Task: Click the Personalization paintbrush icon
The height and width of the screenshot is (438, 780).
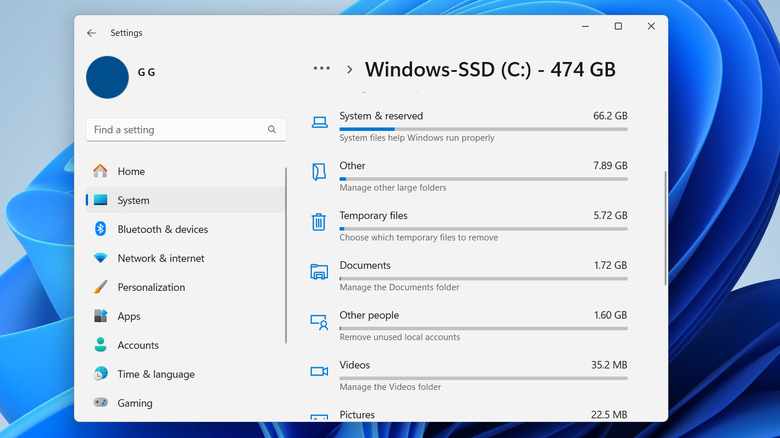Action: (x=100, y=287)
